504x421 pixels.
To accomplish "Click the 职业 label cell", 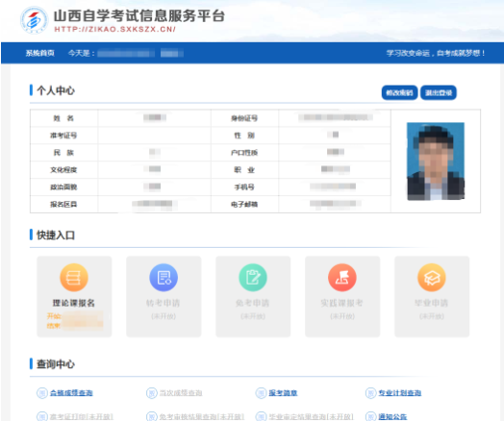I will 244,169.
